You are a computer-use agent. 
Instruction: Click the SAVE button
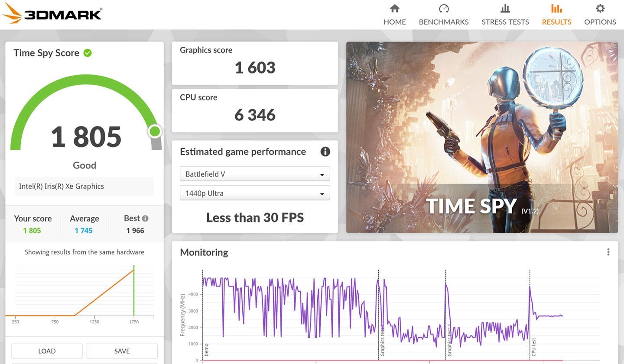[122, 351]
